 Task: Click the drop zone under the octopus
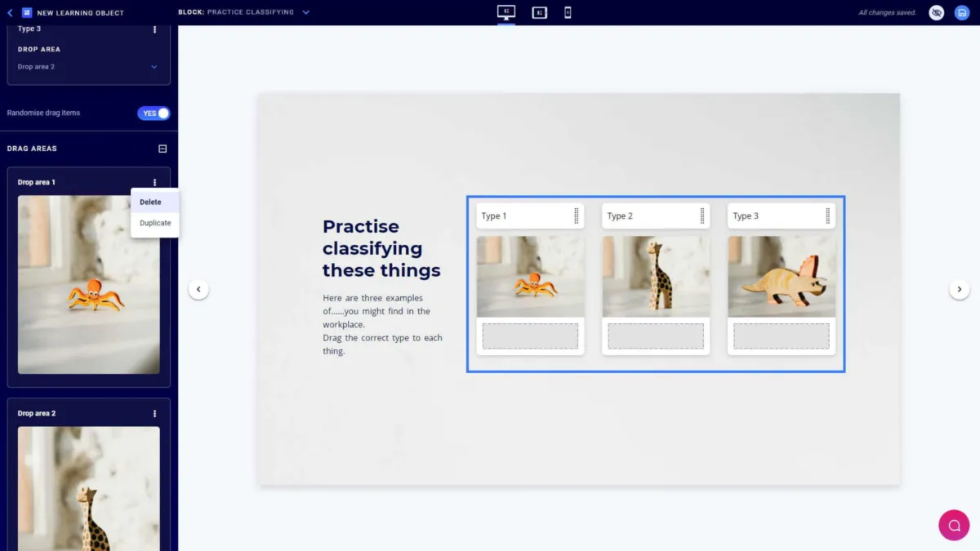point(530,336)
